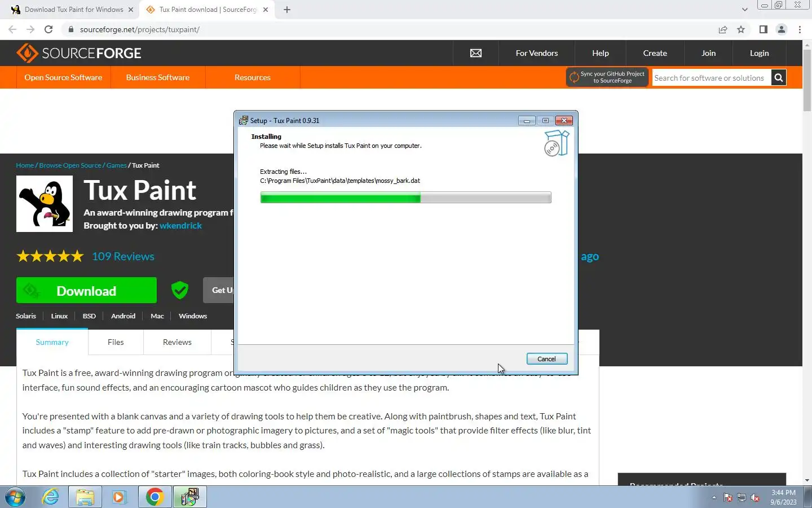Screen dimensions: 812x508
Task: Open Open Source Software menu
Action: [x=63, y=77]
